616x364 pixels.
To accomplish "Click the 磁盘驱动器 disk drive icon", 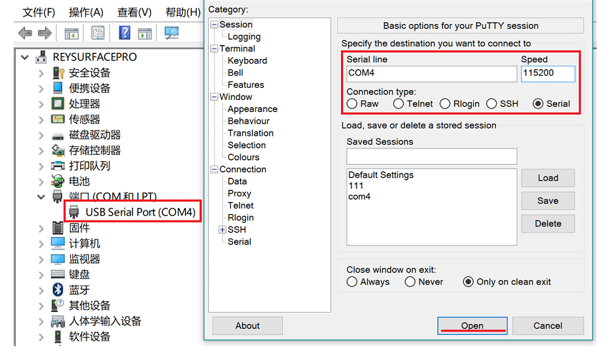I will pyautogui.click(x=58, y=136).
